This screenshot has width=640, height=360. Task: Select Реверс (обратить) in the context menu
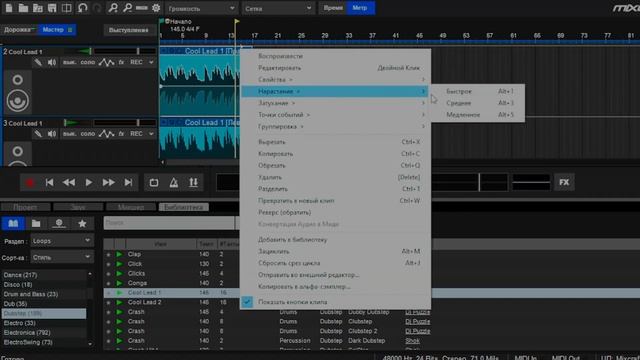click(x=335, y=213)
